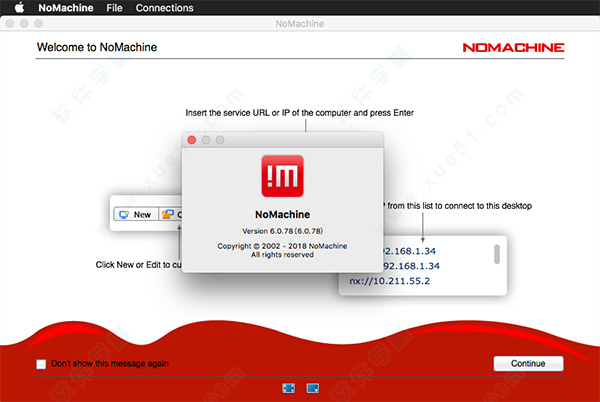Click the address list scrollbar
600x402 pixels.
(497, 254)
